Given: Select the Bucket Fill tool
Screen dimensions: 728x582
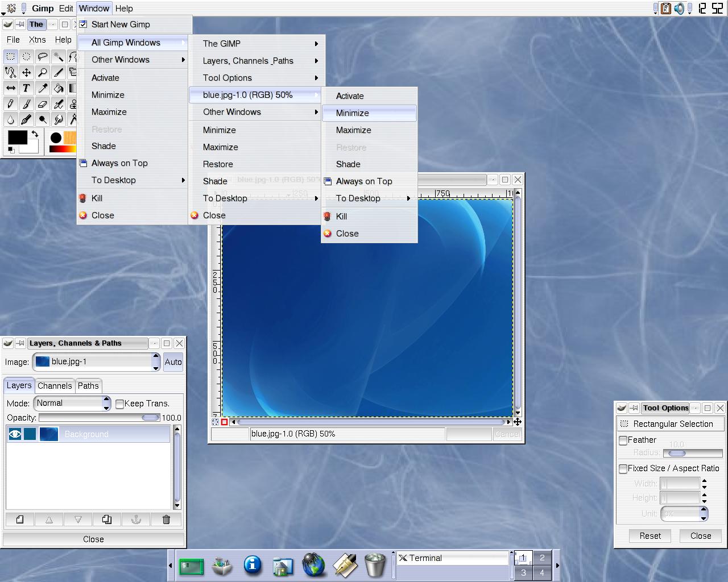Looking at the screenshot, I should 58,88.
